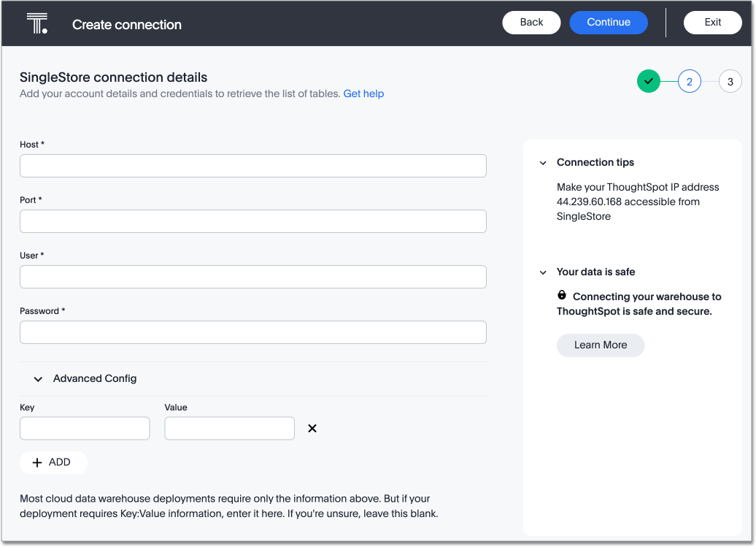Click the ThoughtSpot logo icon
This screenshot has height=547, width=756.
(x=37, y=23)
